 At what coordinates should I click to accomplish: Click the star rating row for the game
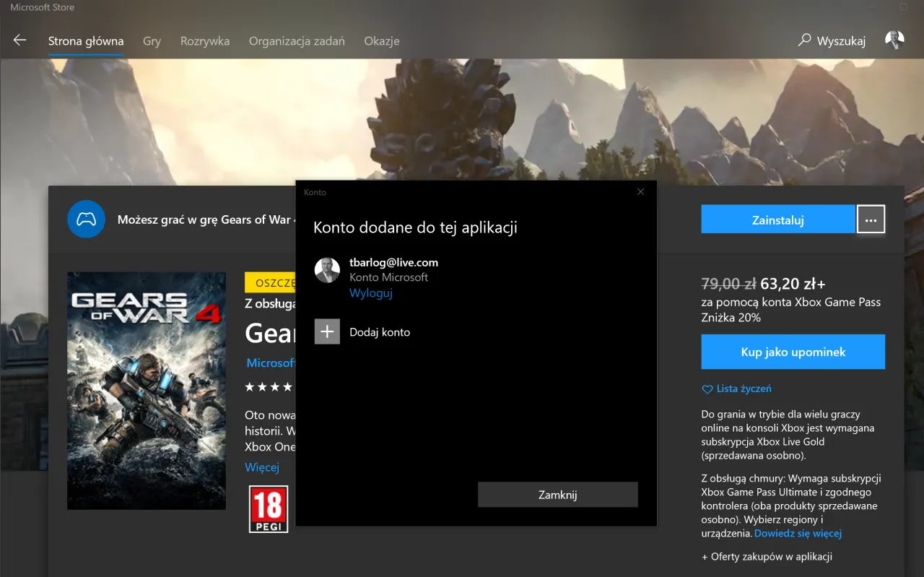269,387
